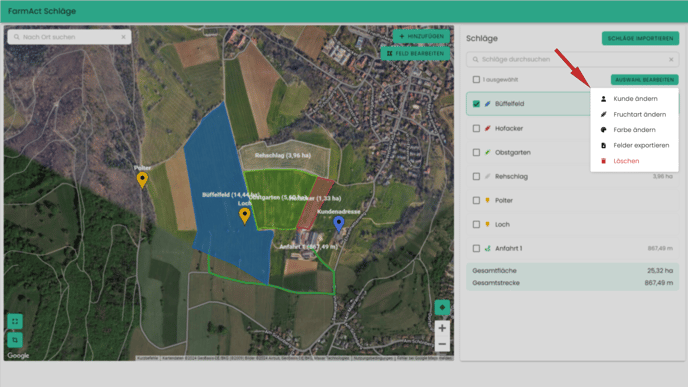The width and height of the screenshot is (688, 387).
Task: Open the Auswahl bearbeiten dropdown button
Action: click(645, 79)
